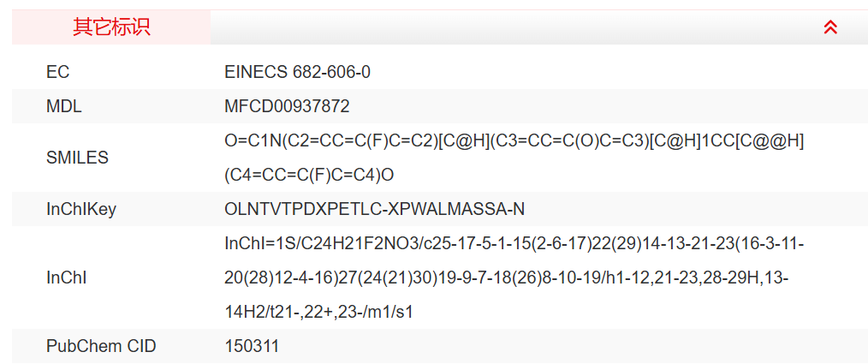The width and height of the screenshot is (868, 364).
Task: Click the SMILES line starting with O=C1N
Action: tap(514, 140)
